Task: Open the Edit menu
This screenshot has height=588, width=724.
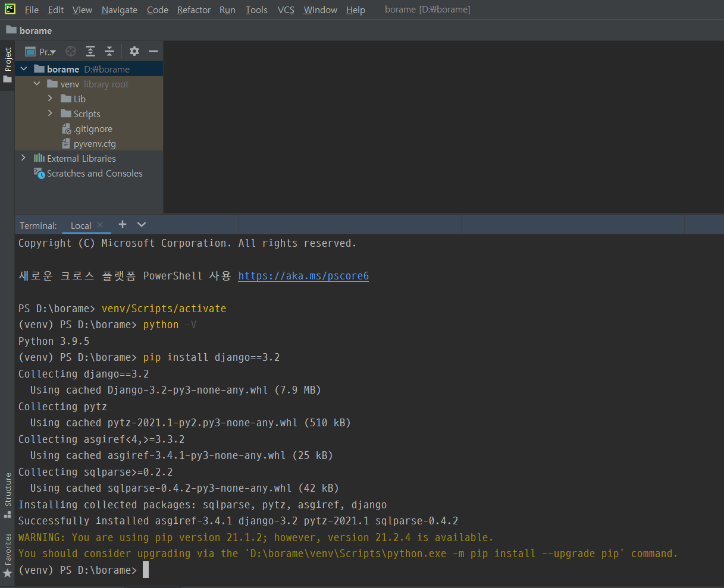Action: (56, 10)
